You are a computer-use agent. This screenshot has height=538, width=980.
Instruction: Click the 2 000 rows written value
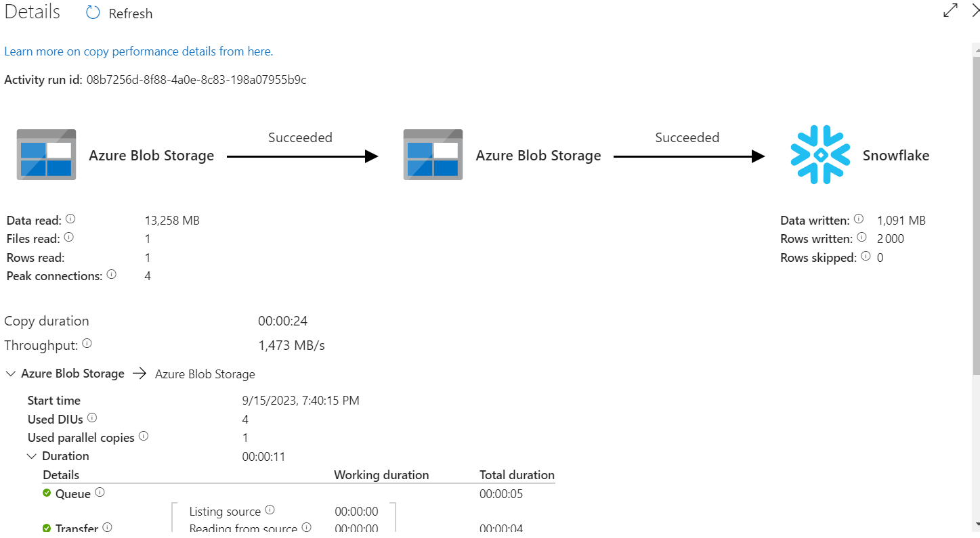point(890,239)
